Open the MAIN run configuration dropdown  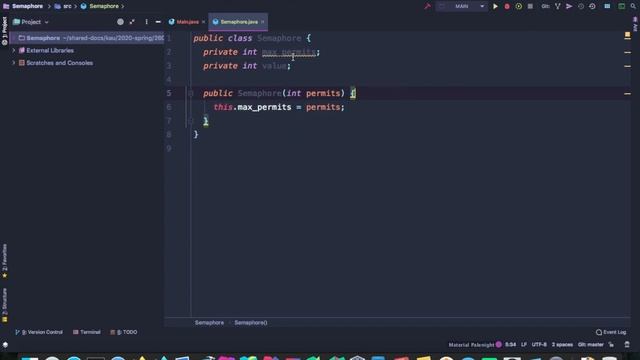click(x=462, y=6)
